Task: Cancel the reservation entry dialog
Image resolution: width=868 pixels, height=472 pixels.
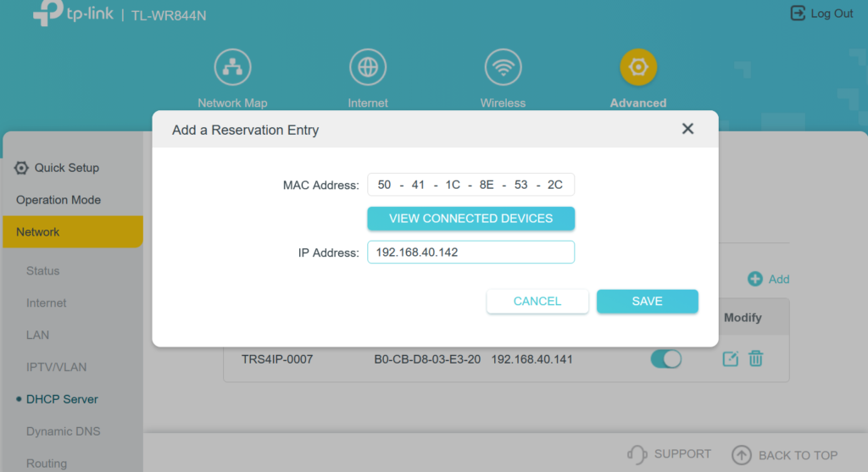Action: (x=537, y=301)
